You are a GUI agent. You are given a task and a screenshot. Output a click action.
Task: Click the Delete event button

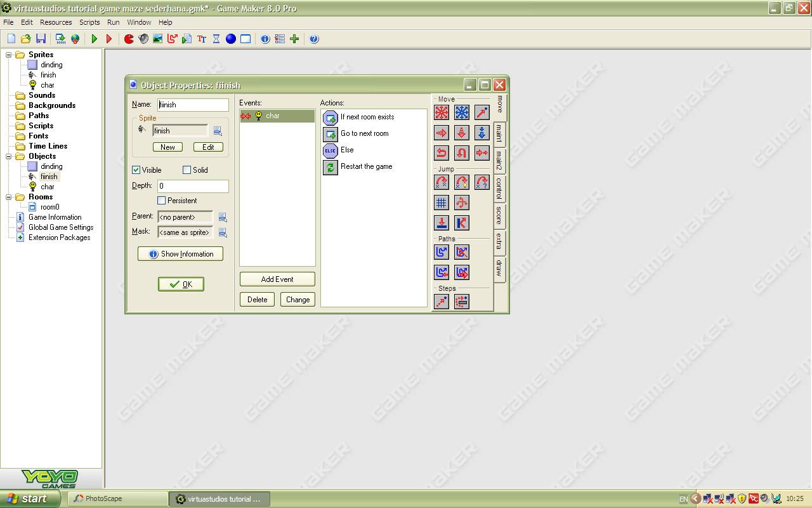coord(257,300)
